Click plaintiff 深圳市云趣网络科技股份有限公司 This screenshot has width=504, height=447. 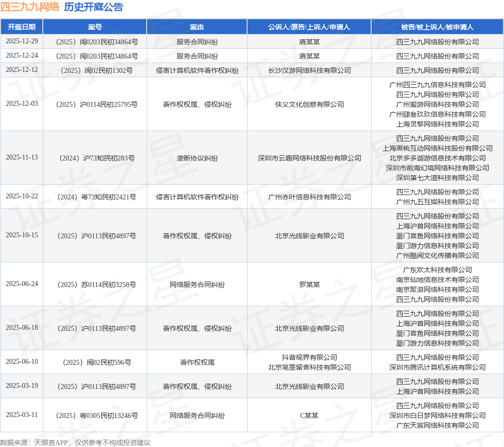[309, 158]
